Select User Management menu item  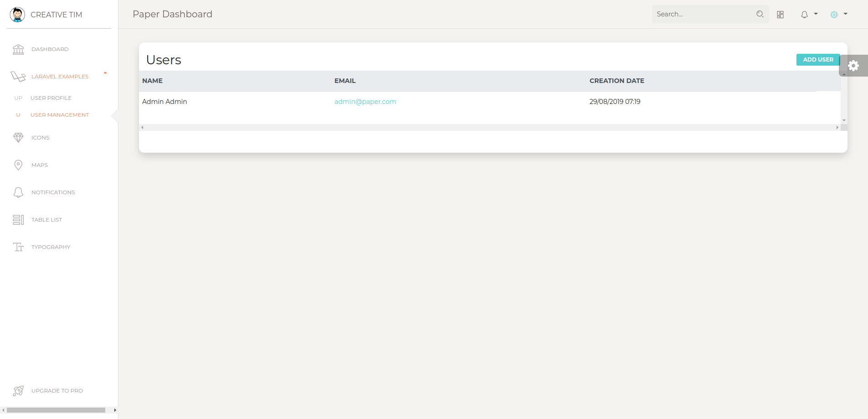coord(60,115)
